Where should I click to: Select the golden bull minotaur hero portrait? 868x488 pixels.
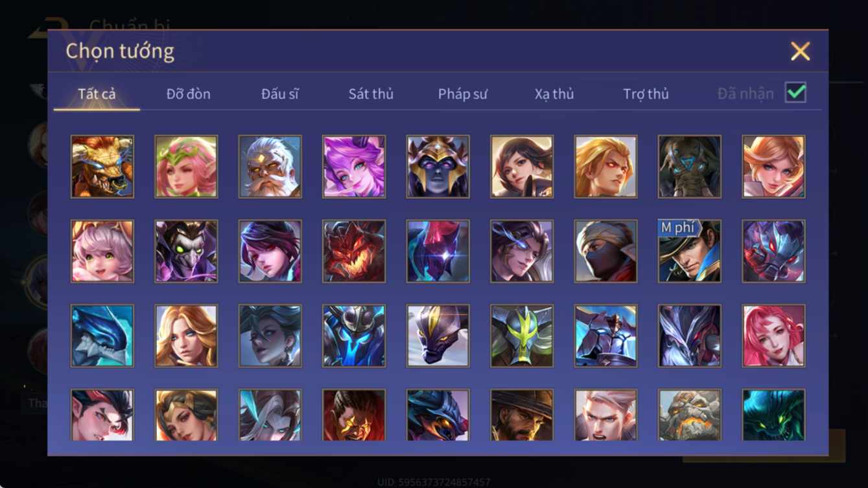click(102, 167)
